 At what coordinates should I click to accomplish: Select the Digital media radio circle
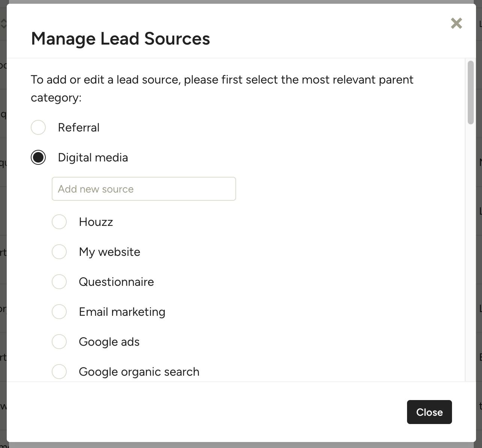click(38, 157)
